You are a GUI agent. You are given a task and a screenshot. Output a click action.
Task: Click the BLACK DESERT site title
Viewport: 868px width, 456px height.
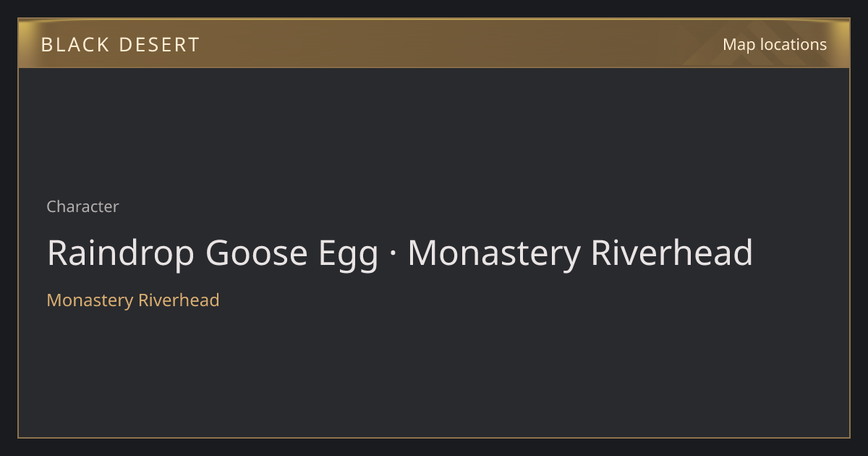[x=120, y=45]
